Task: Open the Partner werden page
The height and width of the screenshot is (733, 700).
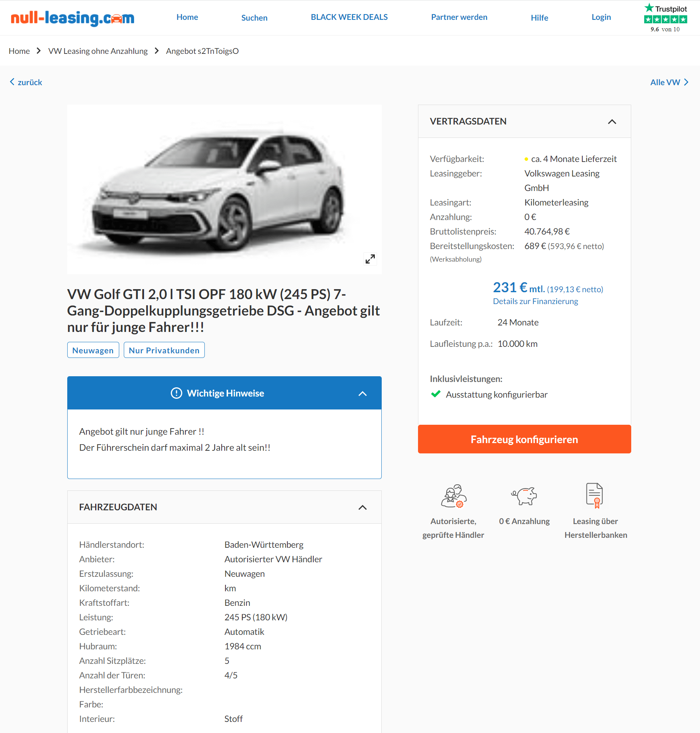Action: point(459,17)
